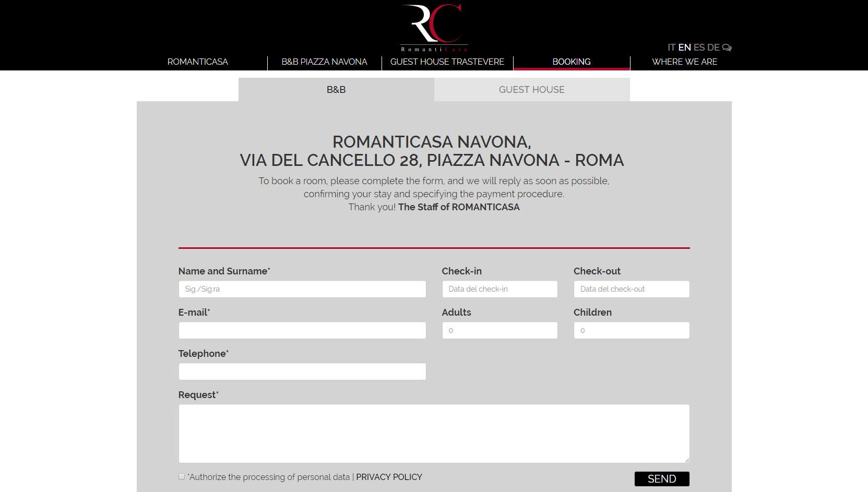Click the 'Check-in' label

[462, 271]
